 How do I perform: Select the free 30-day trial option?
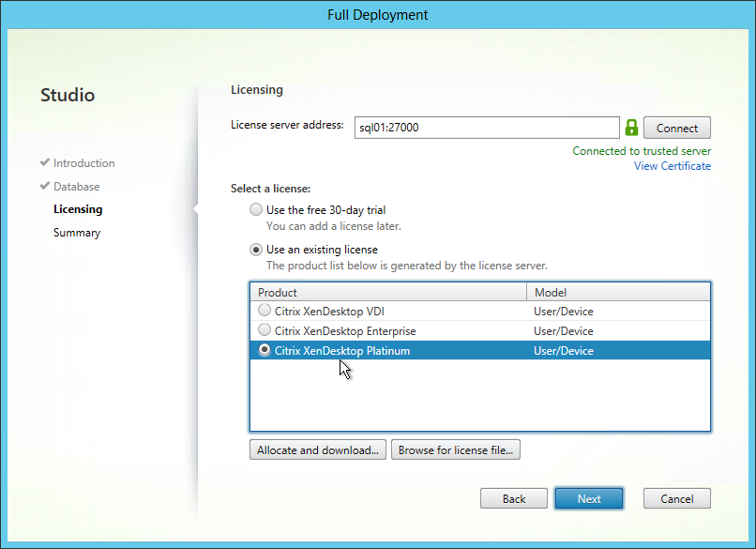[256, 209]
